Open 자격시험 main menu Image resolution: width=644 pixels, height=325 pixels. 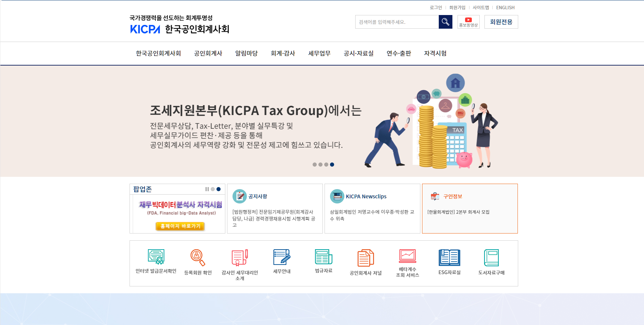click(435, 53)
